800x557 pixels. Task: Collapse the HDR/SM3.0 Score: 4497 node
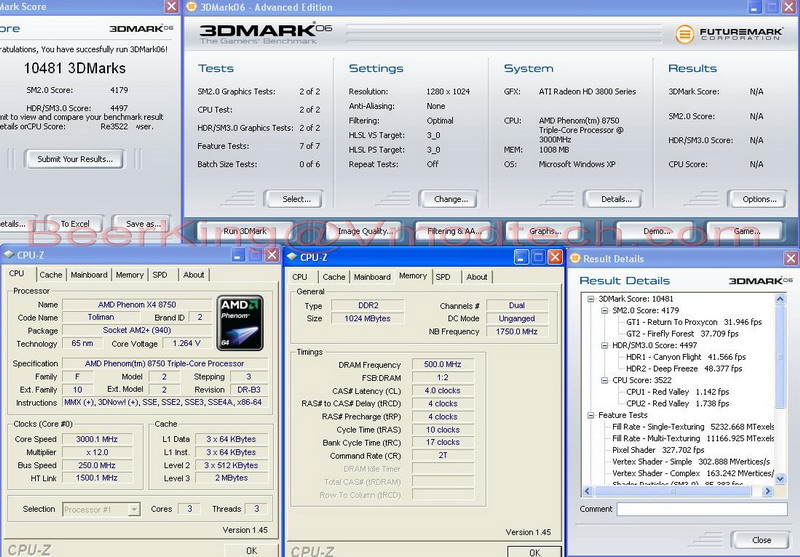(x=605, y=345)
